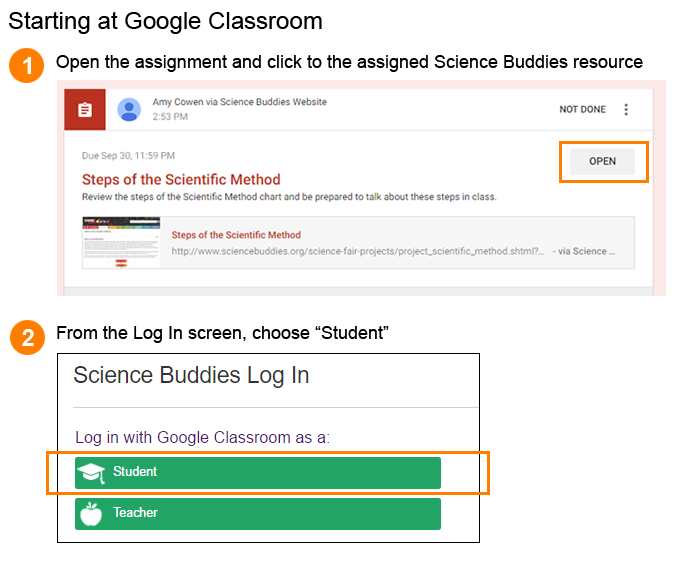
Task: Click the orange step 2 circle
Action: [27, 337]
